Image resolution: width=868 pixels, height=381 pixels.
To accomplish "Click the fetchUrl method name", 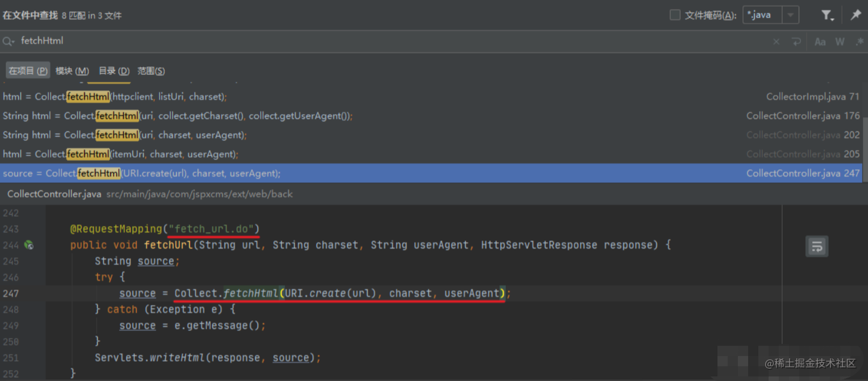I will 169,245.
